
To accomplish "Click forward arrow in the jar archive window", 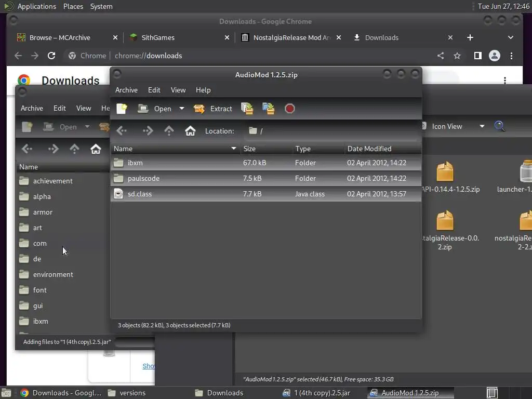I will pyautogui.click(x=53, y=149).
